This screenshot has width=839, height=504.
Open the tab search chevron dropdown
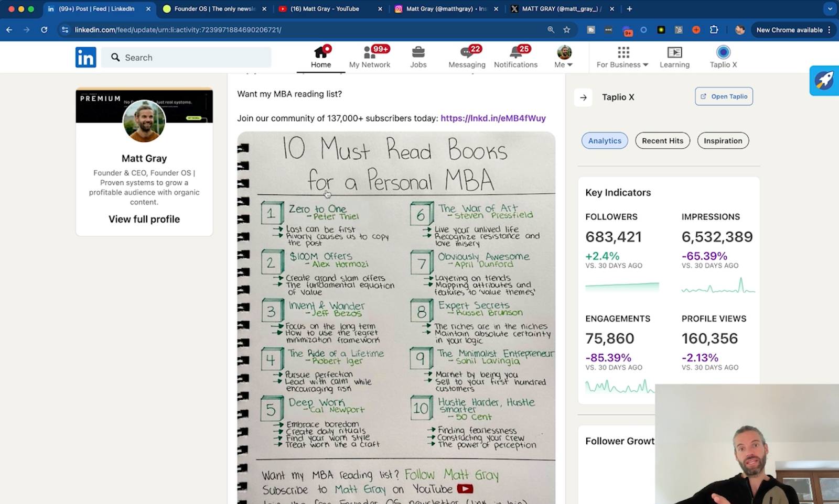[830, 9]
